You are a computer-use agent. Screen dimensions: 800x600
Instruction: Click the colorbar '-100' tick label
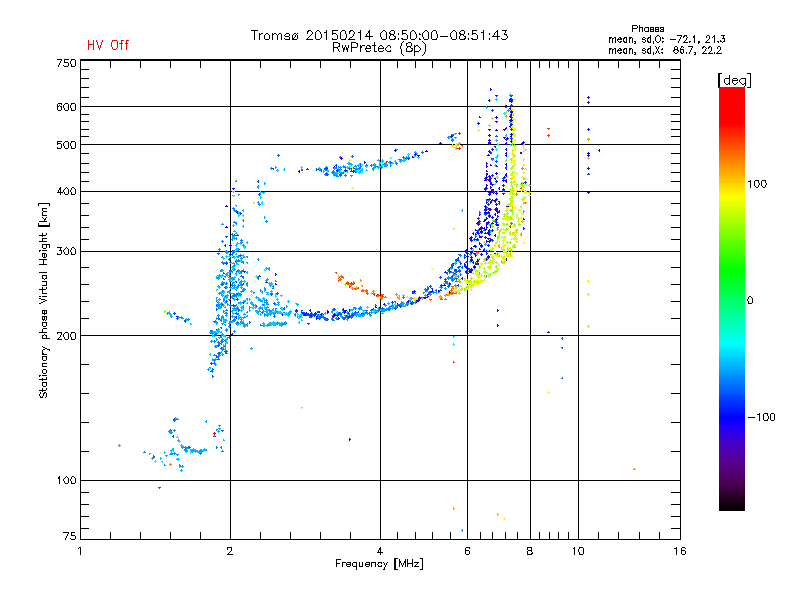[x=761, y=417]
